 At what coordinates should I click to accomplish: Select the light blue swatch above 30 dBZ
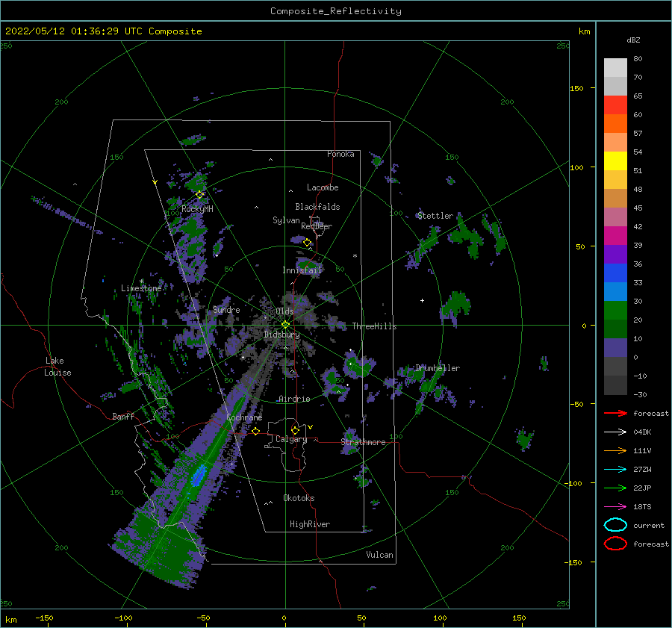(615, 292)
